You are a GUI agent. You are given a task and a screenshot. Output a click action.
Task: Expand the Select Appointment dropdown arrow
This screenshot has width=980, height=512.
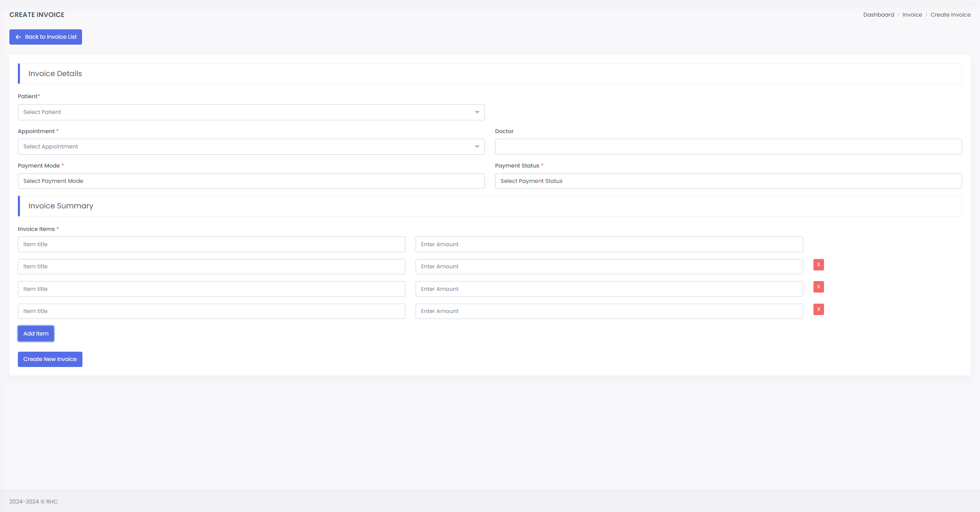[x=477, y=147]
